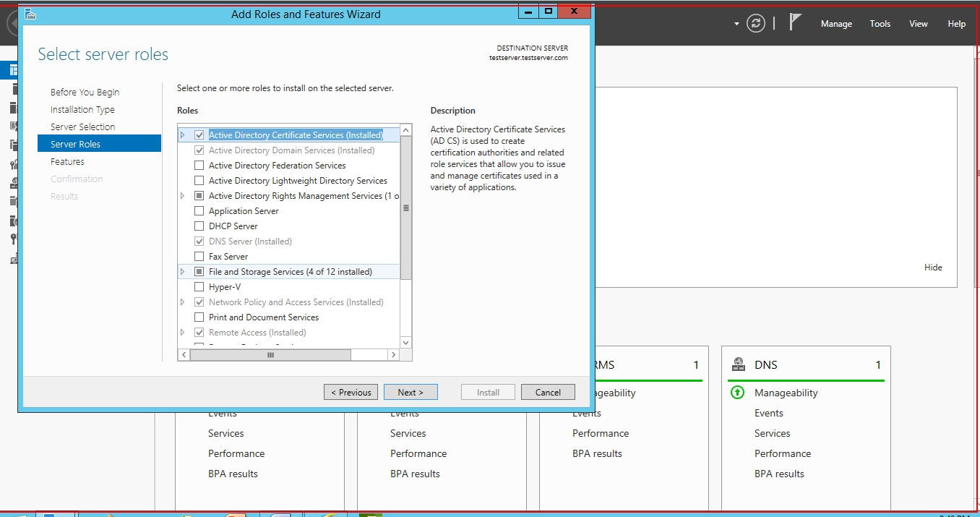This screenshot has height=517, width=980.
Task: Check the Hyper-V role checkbox
Action: click(x=199, y=287)
